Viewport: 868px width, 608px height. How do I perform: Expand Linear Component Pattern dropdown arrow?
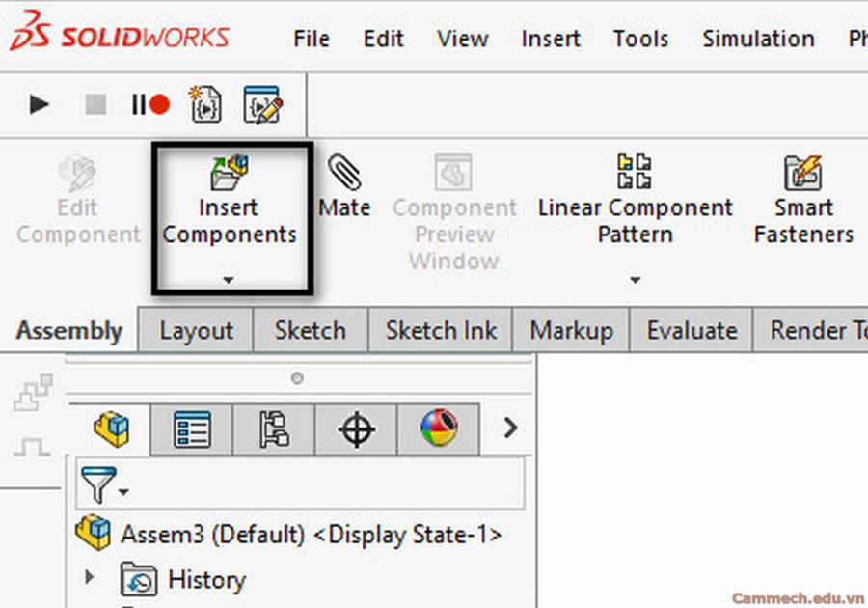pyautogui.click(x=636, y=280)
